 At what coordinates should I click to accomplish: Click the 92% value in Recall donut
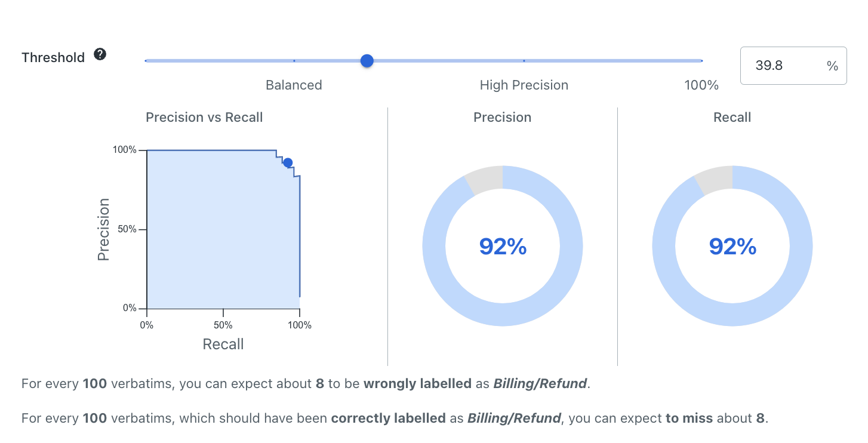click(x=732, y=247)
